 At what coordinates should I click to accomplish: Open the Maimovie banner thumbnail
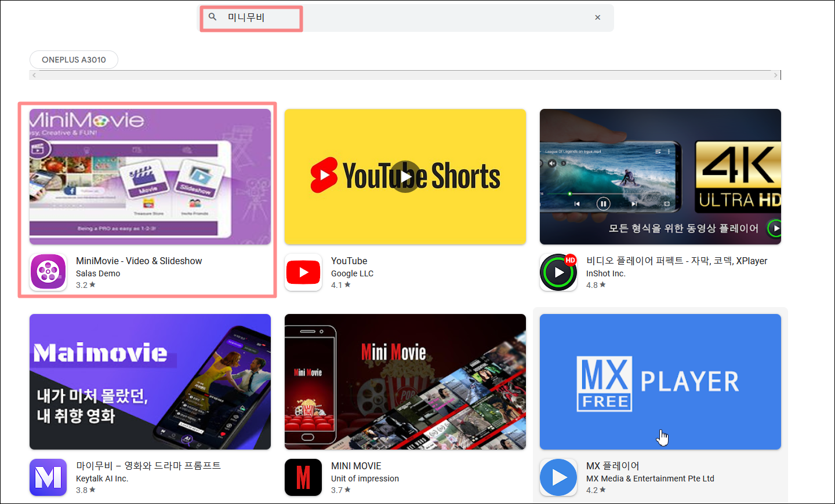pos(150,382)
